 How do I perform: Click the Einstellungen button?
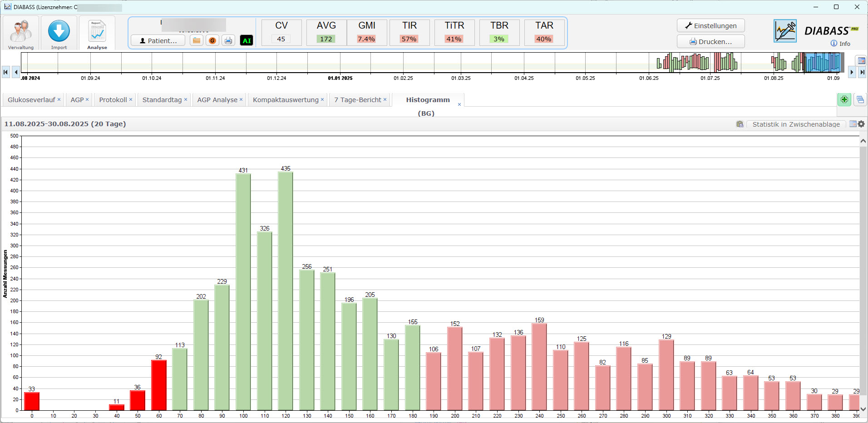point(710,26)
